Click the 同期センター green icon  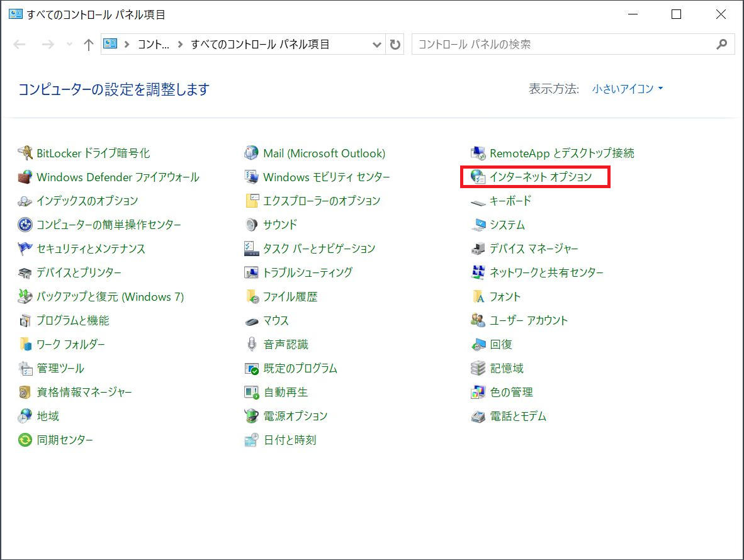[25, 440]
